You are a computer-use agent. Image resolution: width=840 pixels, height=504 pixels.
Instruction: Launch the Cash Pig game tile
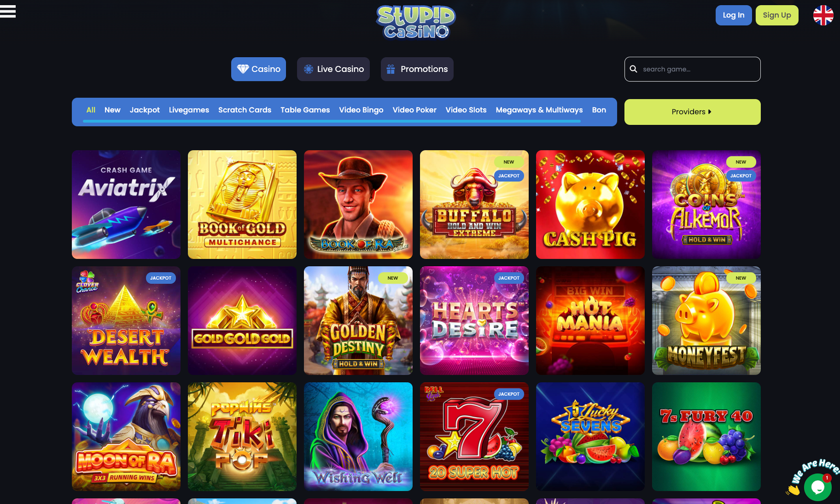pos(590,205)
